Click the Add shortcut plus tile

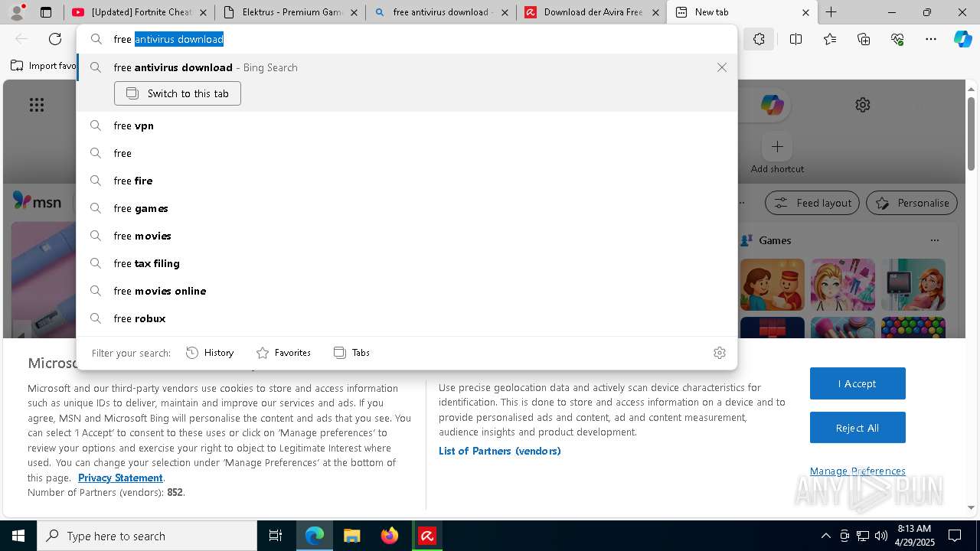pos(777,146)
